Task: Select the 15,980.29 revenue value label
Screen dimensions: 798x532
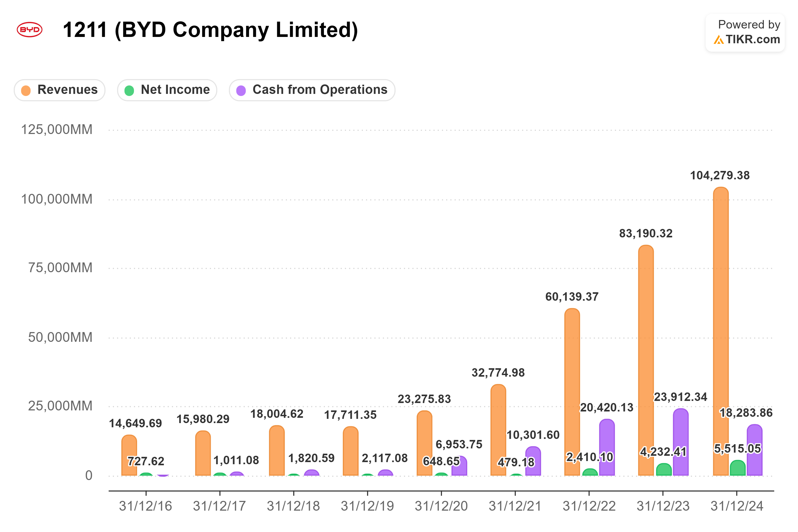Action: click(203, 419)
